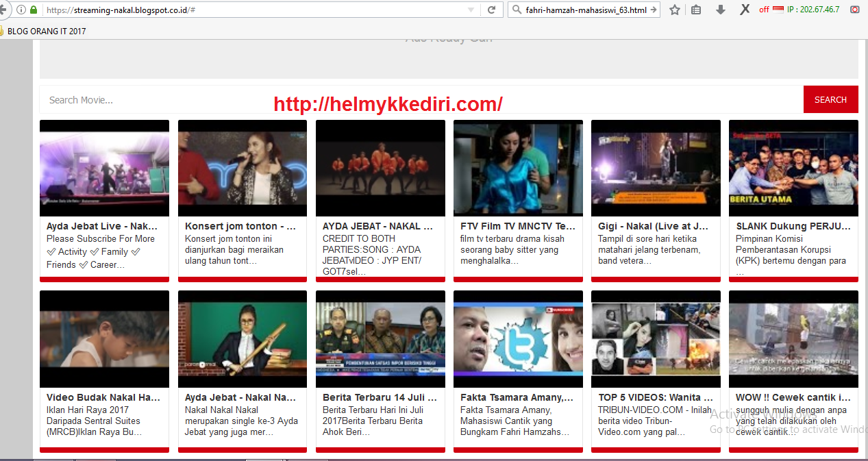Click title 'Ayda Jebat Live - Nak…'
Screen dimensions: 868x461
(x=102, y=226)
